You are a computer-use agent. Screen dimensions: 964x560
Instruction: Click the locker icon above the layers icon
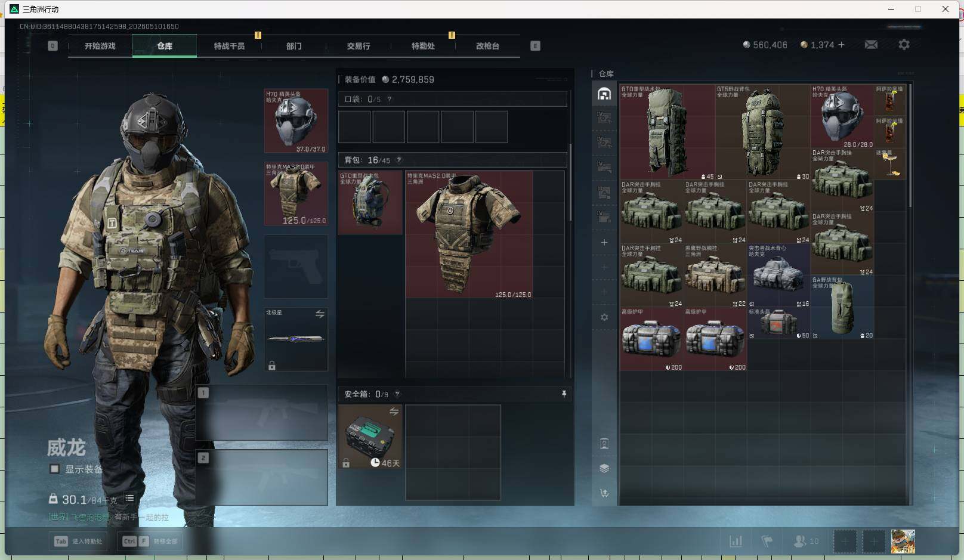[604, 443]
